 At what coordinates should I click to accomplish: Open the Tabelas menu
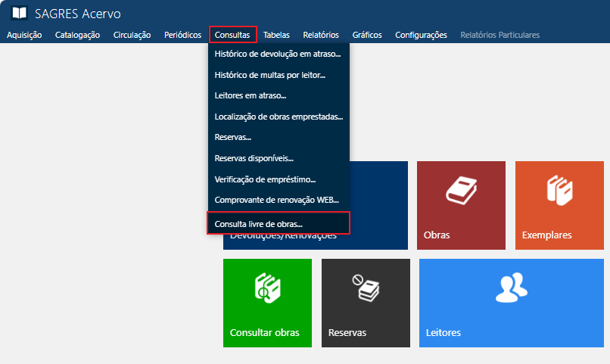(x=276, y=35)
